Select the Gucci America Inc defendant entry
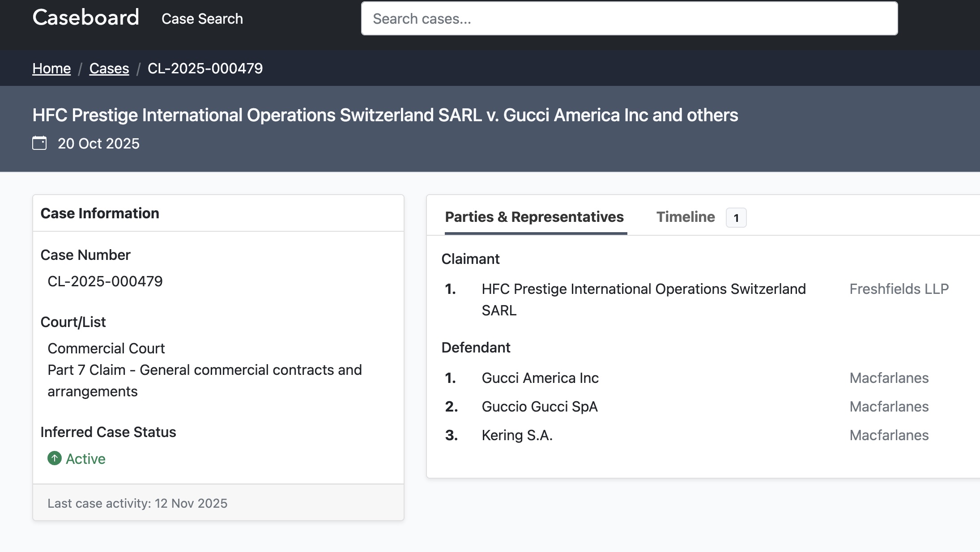980x552 pixels. [540, 378]
